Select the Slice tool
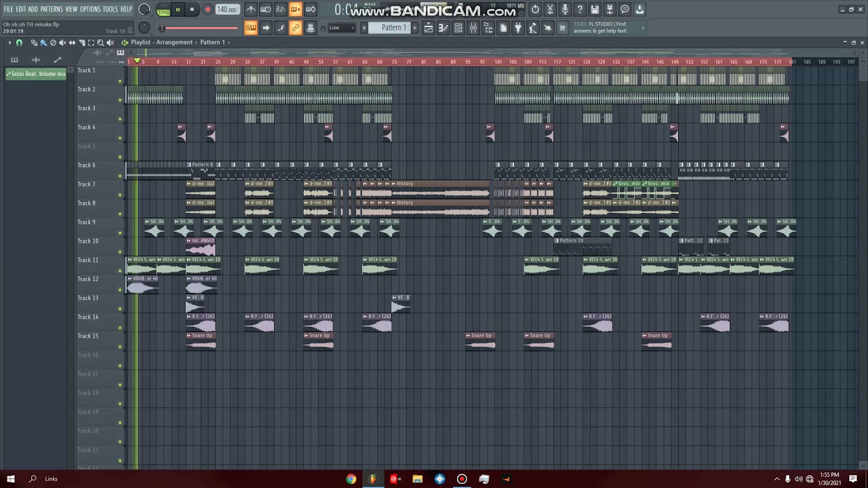Screen dimensions: 868x488 coord(81,43)
